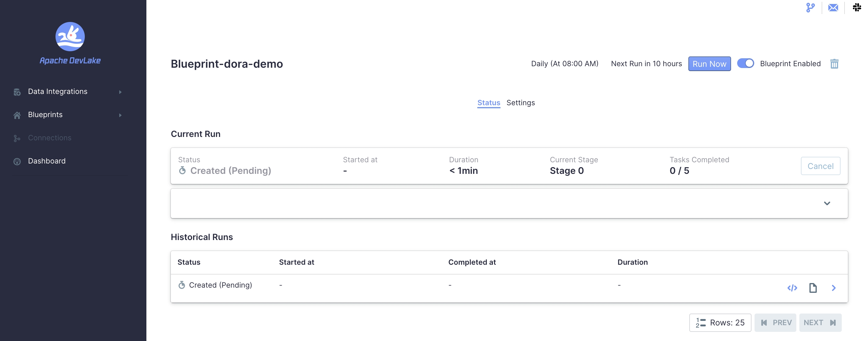Screen dimensions: 868x341
Task: Expand Blueprints submenu arrow
Action: click(120, 115)
